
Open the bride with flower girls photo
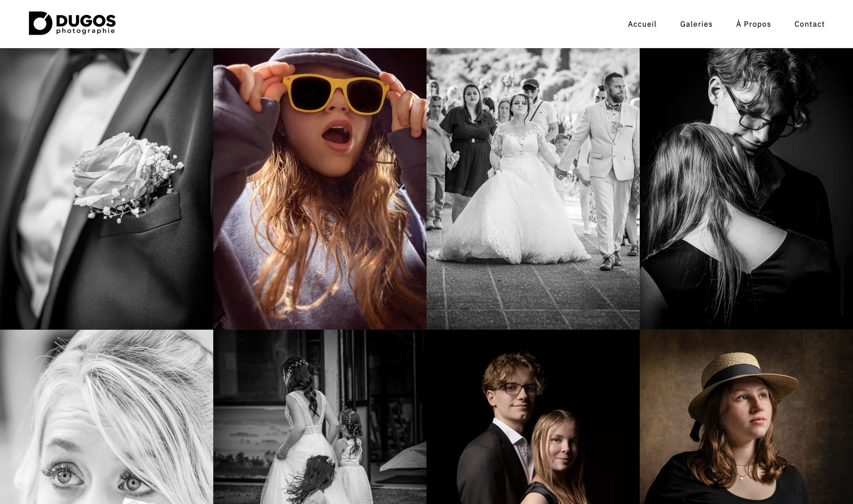coord(320,417)
